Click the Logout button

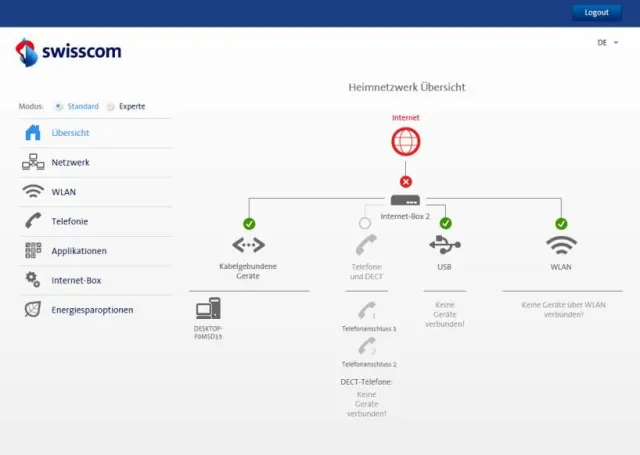(596, 13)
